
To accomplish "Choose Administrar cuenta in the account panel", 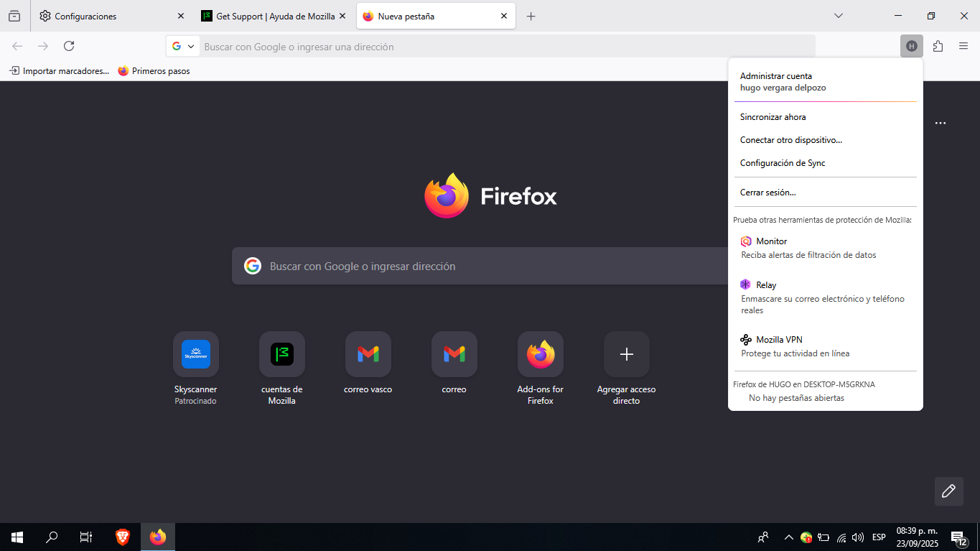I will [826, 82].
